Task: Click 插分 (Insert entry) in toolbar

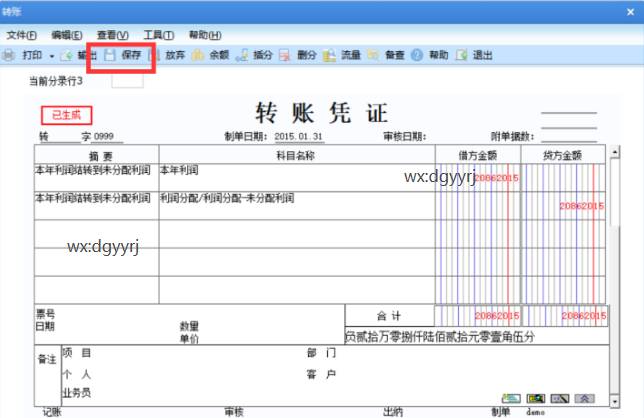Action: click(x=255, y=56)
